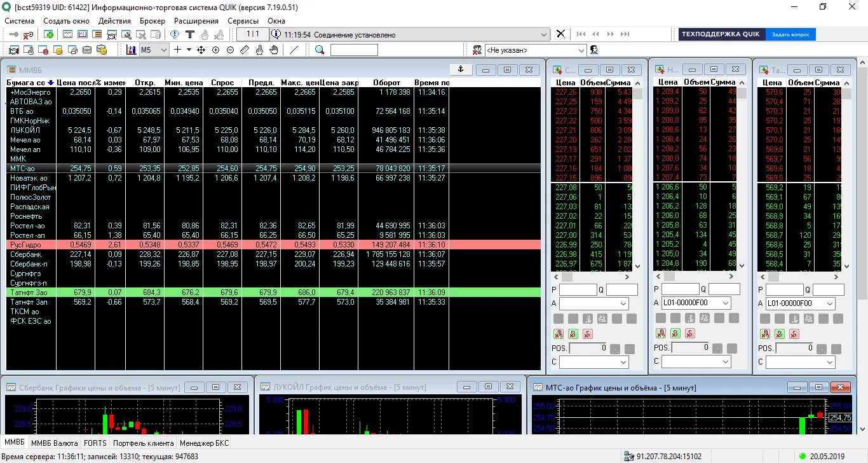The height and width of the screenshot is (463, 868).
Task: Click the magnifier search icon
Action: [320, 50]
